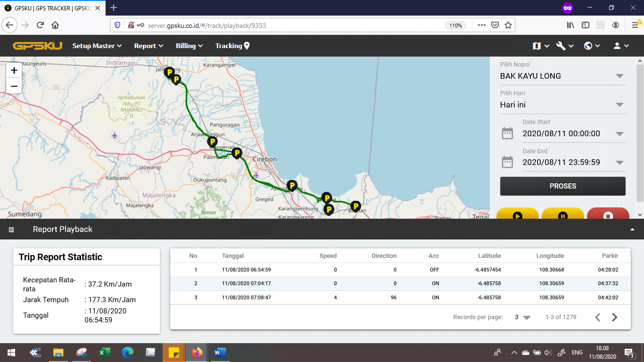Go to next page of records
Image resolution: width=644 pixels, height=362 pixels.
(614, 317)
